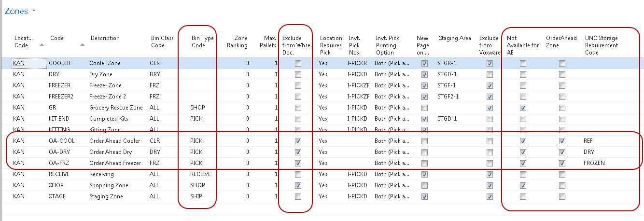The height and width of the screenshot is (221, 644).
Task: Select the RECEIVE bin type code cell
Action: pos(200,174)
